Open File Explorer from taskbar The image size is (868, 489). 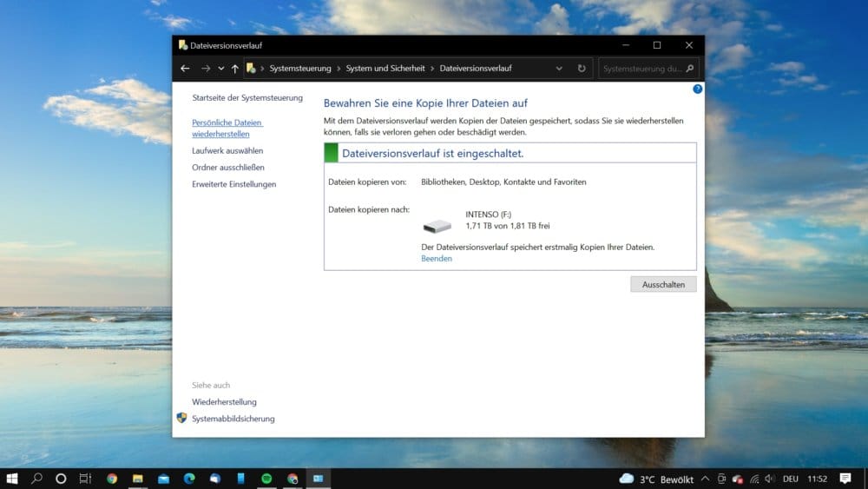[x=138, y=479]
